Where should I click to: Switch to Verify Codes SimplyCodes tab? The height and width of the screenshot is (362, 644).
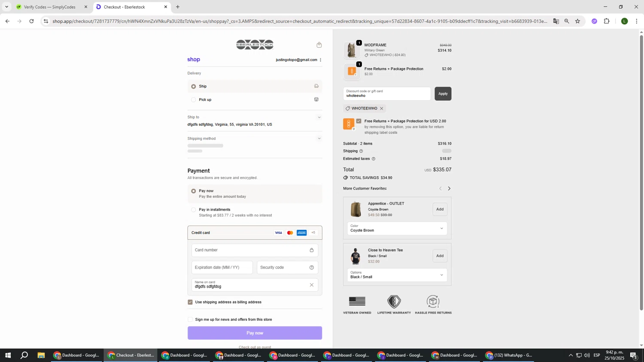pyautogui.click(x=51, y=7)
